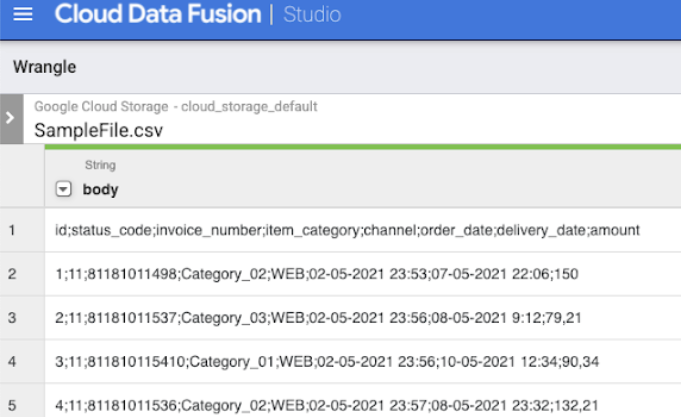Click the String type label
This screenshot has height=417, width=681.
[100, 165]
